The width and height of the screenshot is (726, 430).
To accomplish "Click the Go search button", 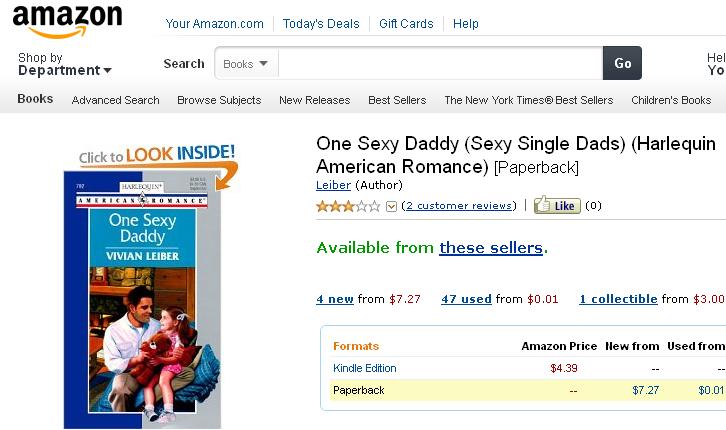I will click(x=622, y=63).
